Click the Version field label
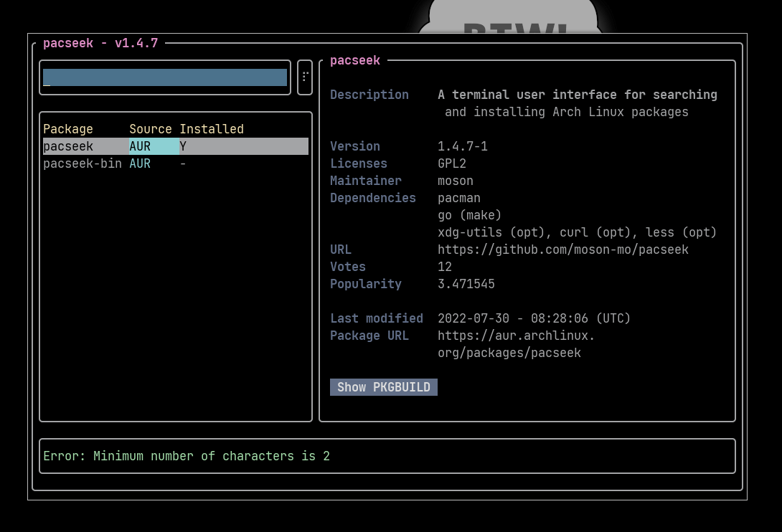This screenshot has height=532, width=782. tap(355, 146)
